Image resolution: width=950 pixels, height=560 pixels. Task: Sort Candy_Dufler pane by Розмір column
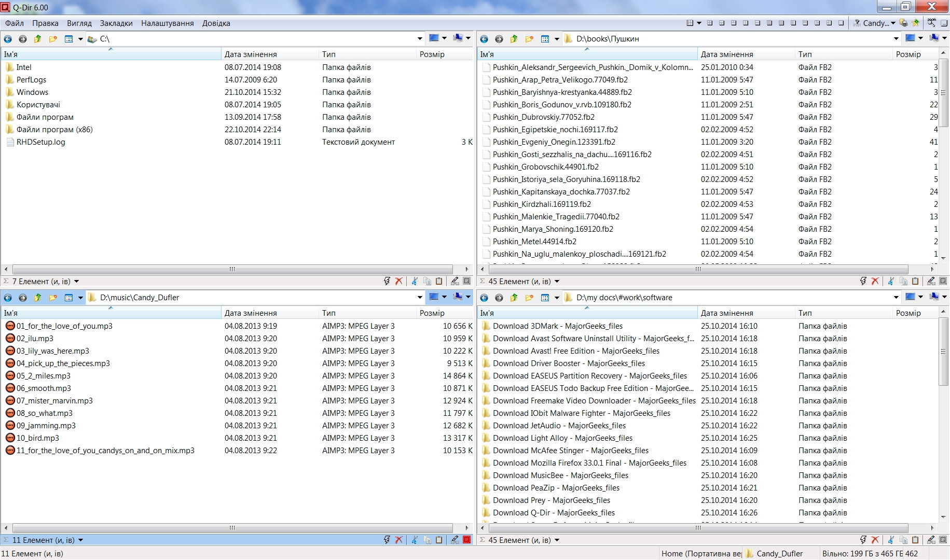coord(445,313)
